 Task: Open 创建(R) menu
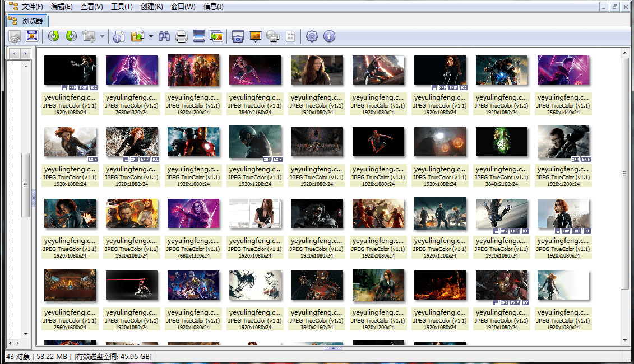pos(151,7)
